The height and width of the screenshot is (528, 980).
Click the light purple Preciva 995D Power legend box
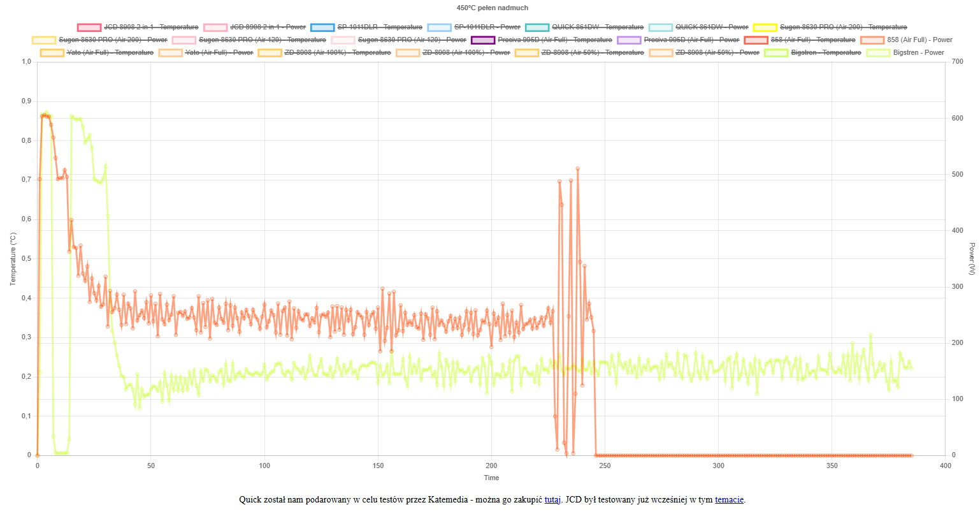(629, 40)
